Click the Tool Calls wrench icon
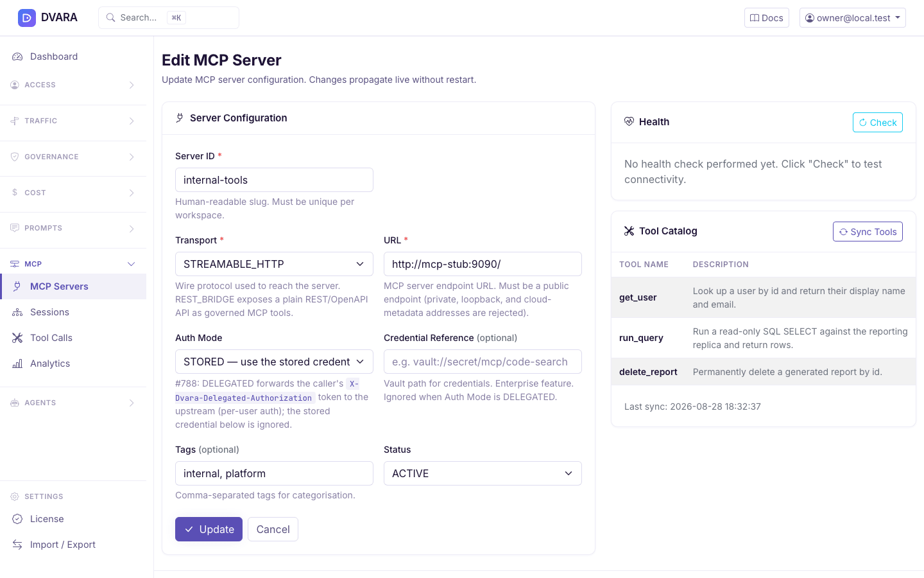This screenshot has height=578, width=924. tap(17, 338)
